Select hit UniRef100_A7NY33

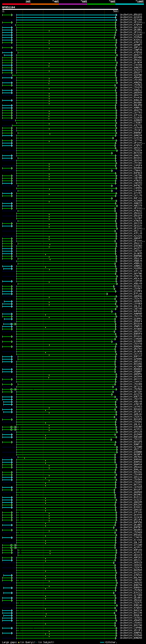pos(131,42)
